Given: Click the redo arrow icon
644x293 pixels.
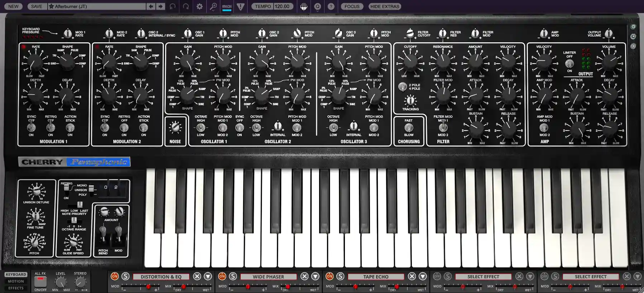Looking at the screenshot, I should point(186,6).
